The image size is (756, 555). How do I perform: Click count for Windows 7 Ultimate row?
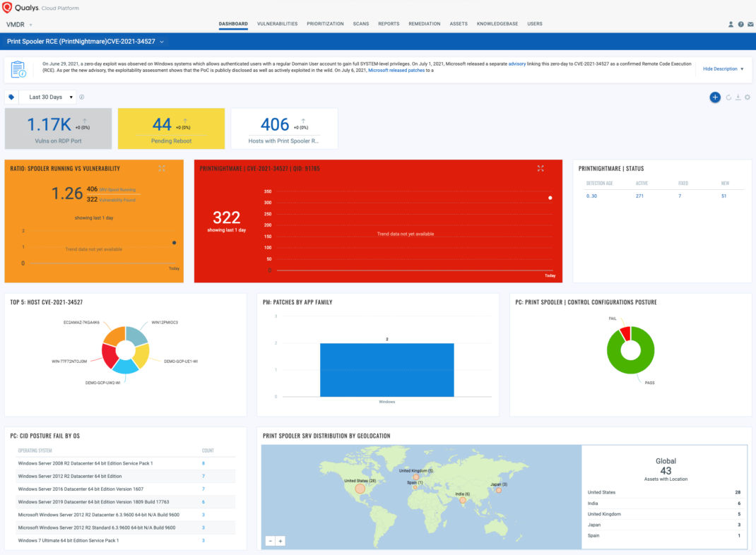click(x=203, y=541)
